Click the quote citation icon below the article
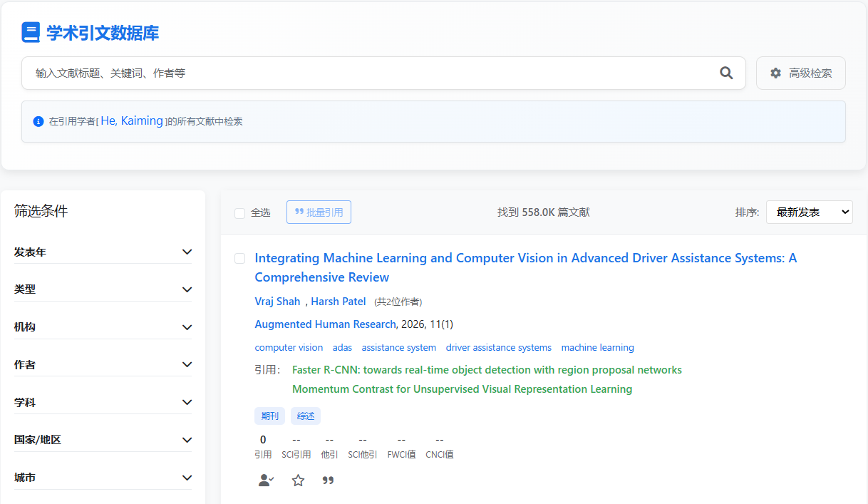 click(328, 480)
